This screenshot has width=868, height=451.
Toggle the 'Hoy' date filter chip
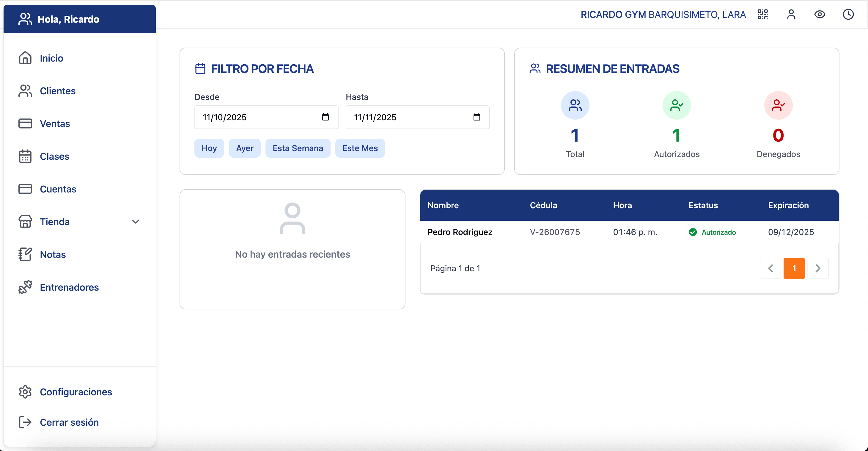(x=209, y=148)
